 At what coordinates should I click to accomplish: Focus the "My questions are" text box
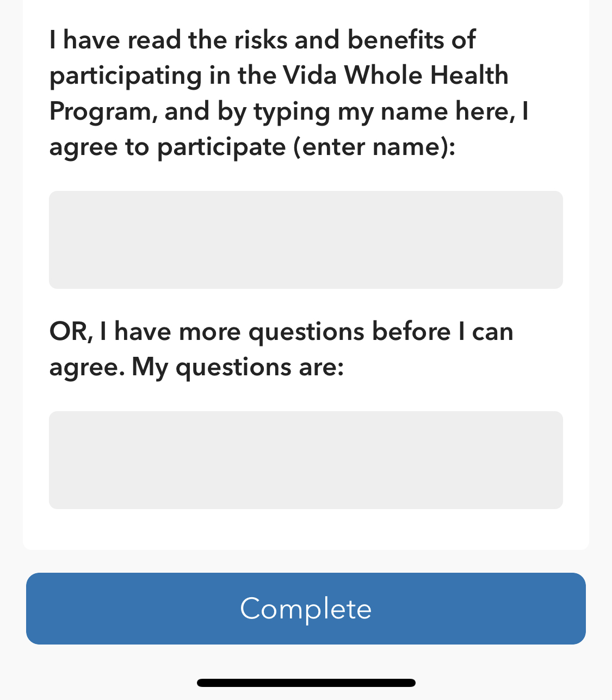[306, 460]
